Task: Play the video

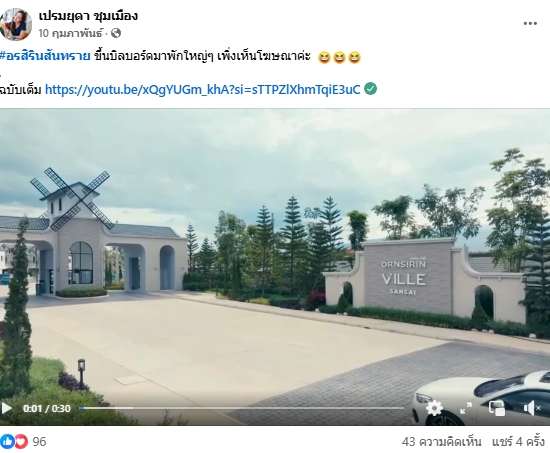Action: [x=7, y=408]
